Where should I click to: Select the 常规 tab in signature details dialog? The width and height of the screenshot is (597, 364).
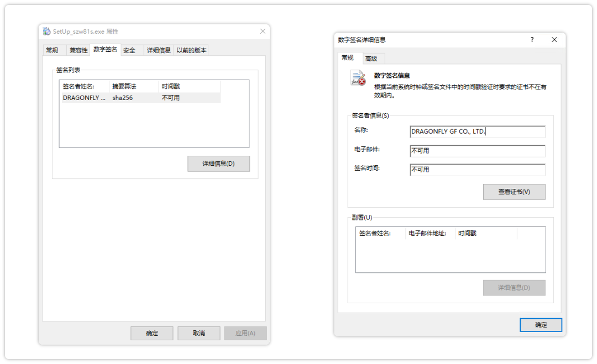tap(349, 57)
